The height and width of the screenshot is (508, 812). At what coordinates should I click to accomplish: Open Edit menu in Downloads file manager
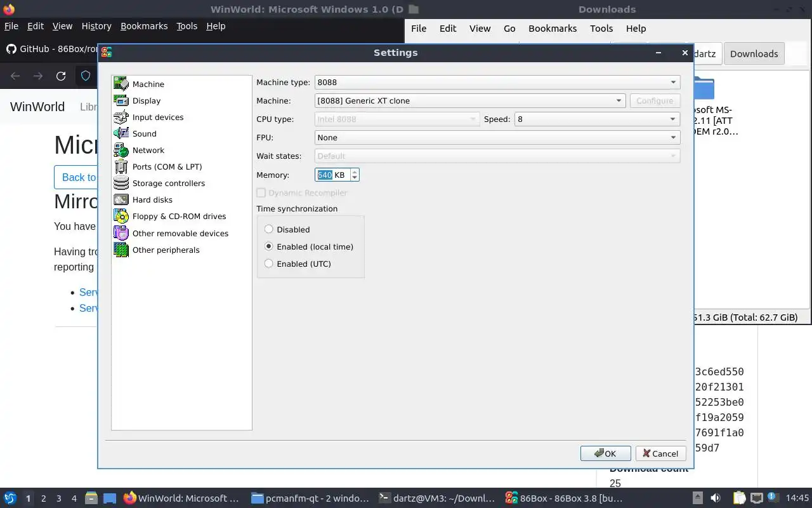tap(448, 29)
